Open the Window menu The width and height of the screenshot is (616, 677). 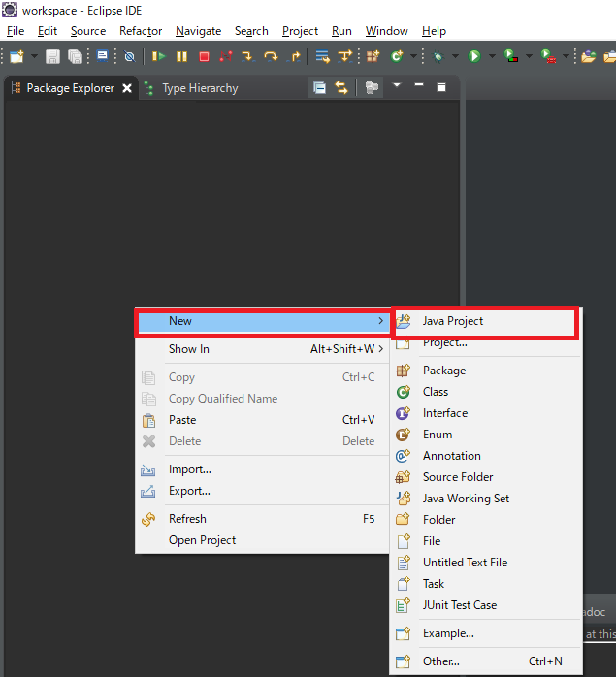(387, 31)
